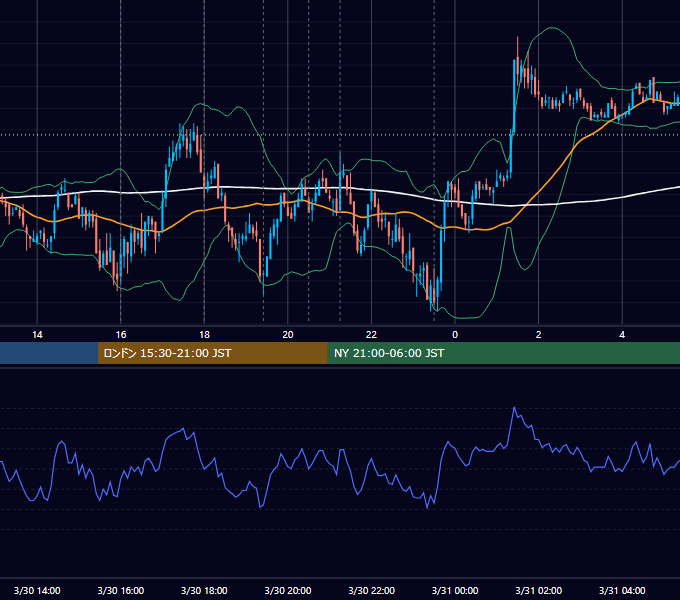
Task: Click hour label 22 on price chart axis
Action: (x=372, y=335)
